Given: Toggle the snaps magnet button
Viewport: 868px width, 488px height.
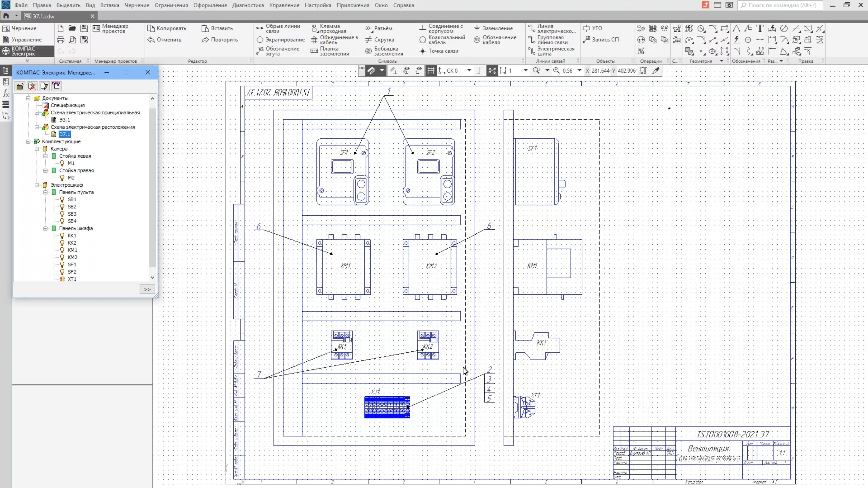Looking at the screenshot, I should coord(371,71).
